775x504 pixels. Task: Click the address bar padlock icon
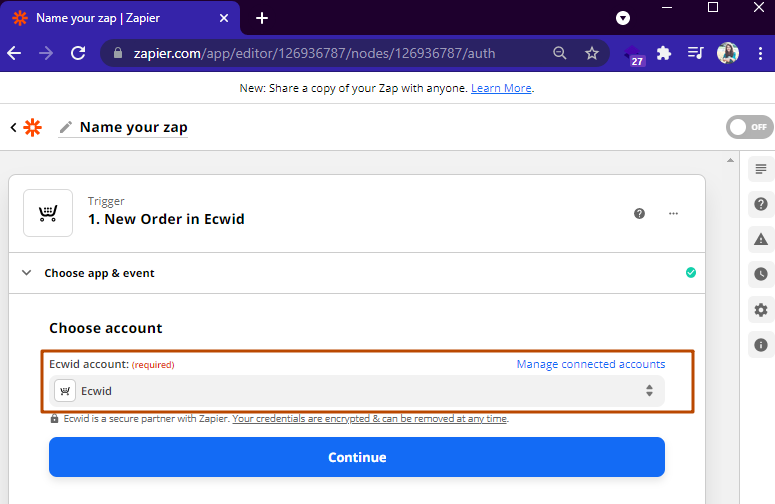point(118,53)
